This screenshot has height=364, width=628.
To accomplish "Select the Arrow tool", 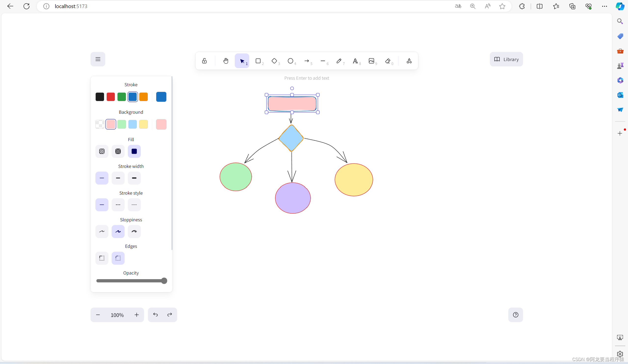I will point(307,61).
